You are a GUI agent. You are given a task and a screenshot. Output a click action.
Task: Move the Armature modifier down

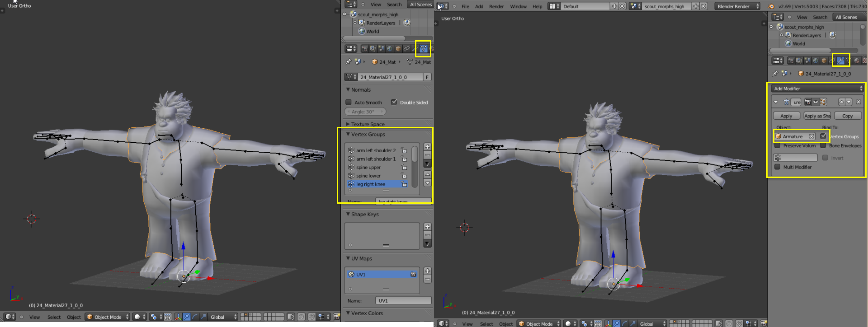point(849,102)
